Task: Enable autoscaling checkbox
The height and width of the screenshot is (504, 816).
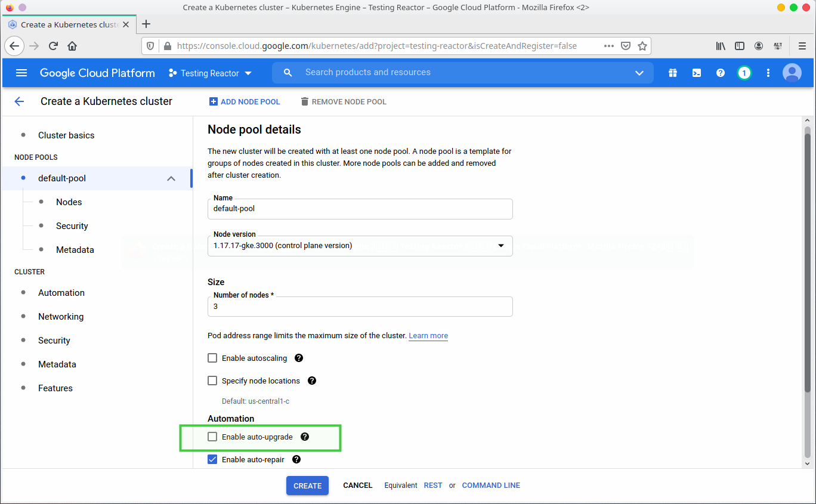Action: (212, 358)
